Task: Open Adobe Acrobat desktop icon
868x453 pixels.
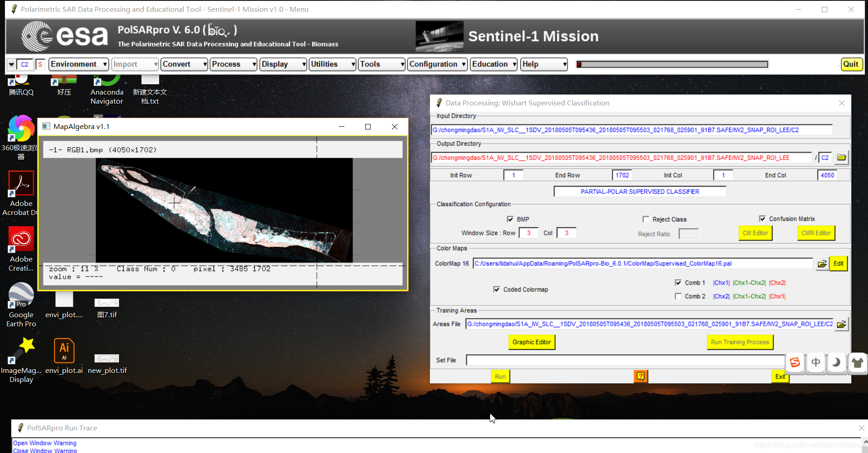Action: tap(21, 194)
